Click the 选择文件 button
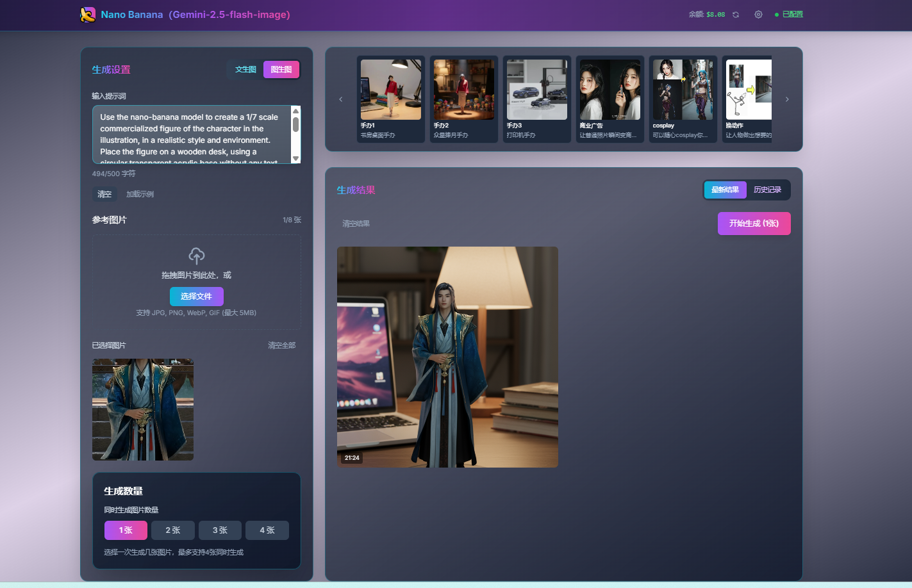912x588 pixels. pyautogui.click(x=196, y=297)
